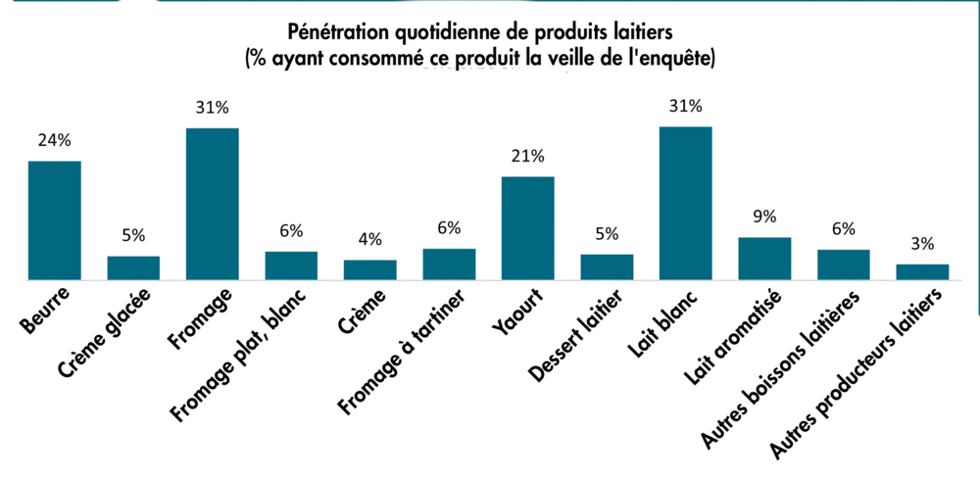Viewport: 980px width, 479px height.
Task: Click the translucent teal overlay rectangle
Action: point(843,167)
